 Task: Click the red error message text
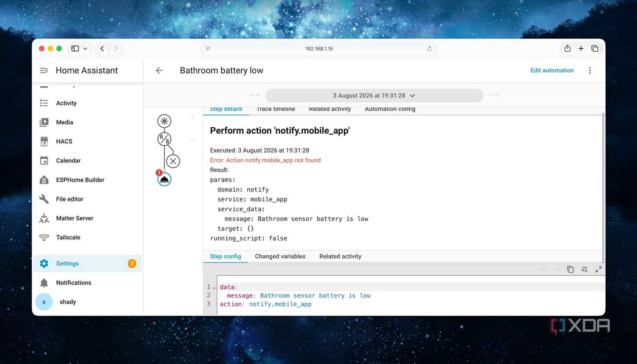pyautogui.click(x=265, y=160)
